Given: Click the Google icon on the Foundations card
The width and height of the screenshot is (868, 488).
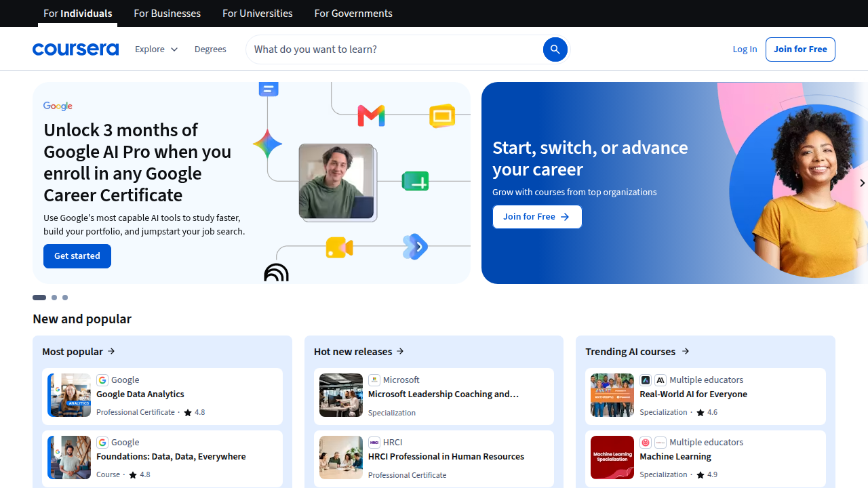Looking at the screenshot, I should pos(102,443).
